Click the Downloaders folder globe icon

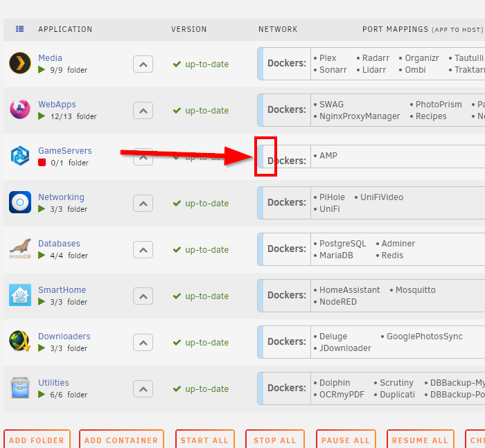pos(20,341)
